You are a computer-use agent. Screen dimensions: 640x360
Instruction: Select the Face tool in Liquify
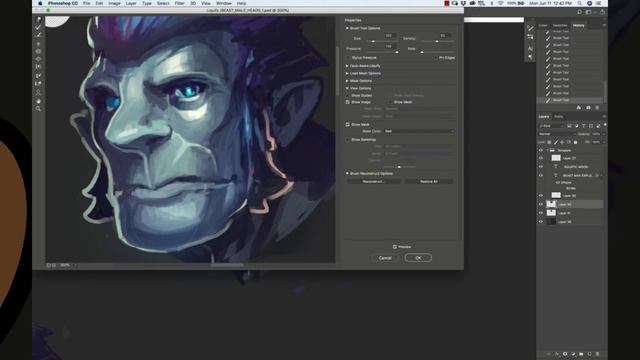click(38, 92)
